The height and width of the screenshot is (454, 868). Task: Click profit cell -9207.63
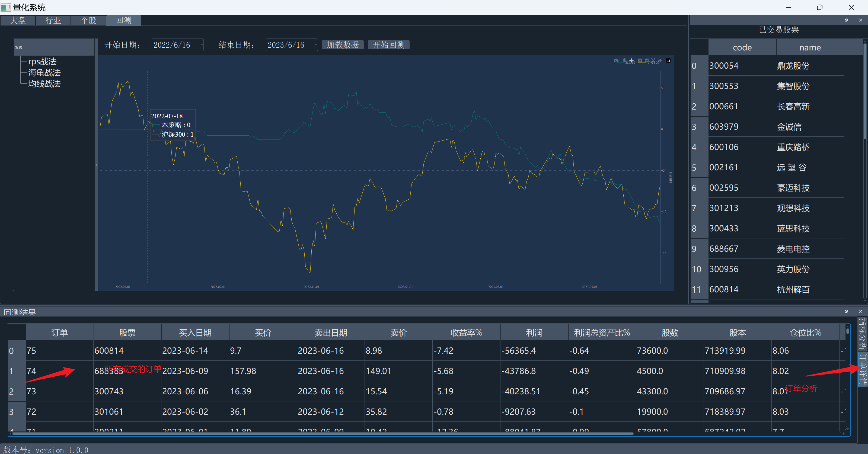tap(534, 412)
